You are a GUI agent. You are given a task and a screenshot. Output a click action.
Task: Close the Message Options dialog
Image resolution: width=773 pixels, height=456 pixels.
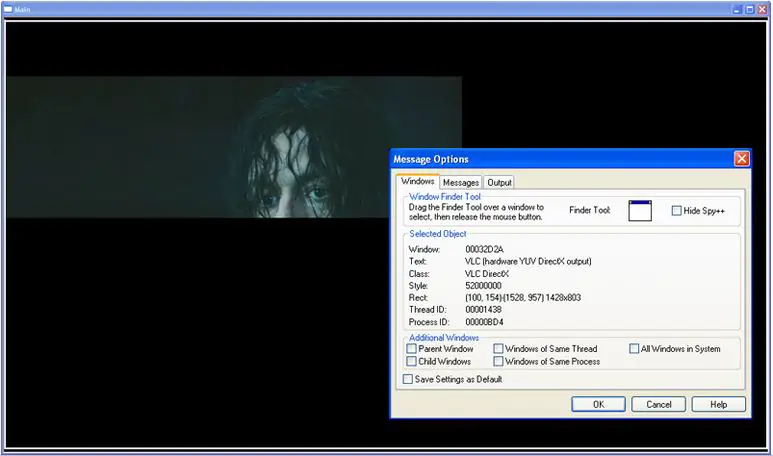[x=741, y=159]
